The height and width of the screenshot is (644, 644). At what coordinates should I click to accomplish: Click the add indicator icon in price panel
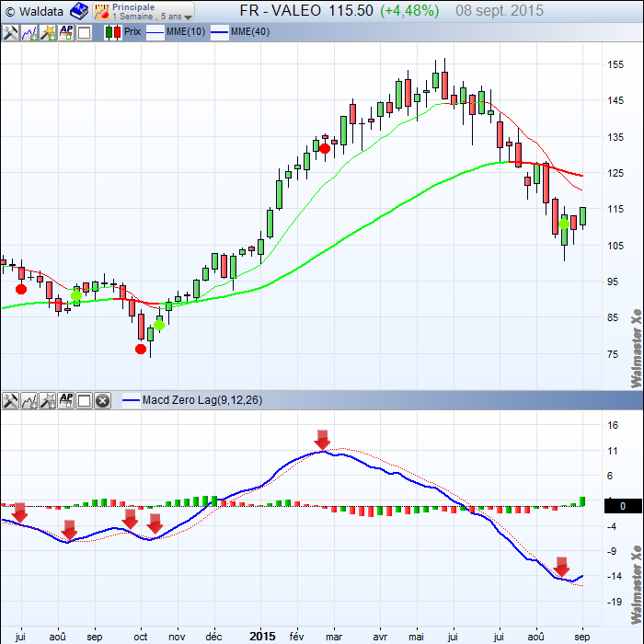point(29,32)
